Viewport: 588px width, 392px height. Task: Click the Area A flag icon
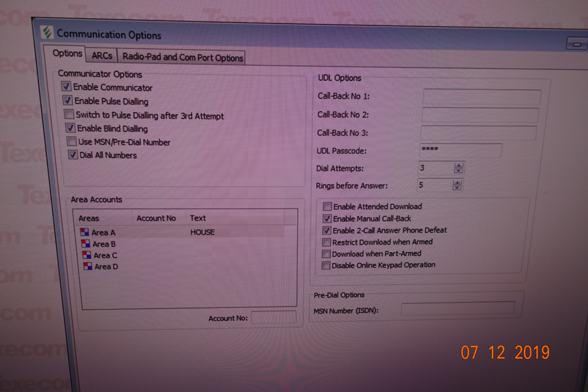pyautogui.click(x=85, y=232)
